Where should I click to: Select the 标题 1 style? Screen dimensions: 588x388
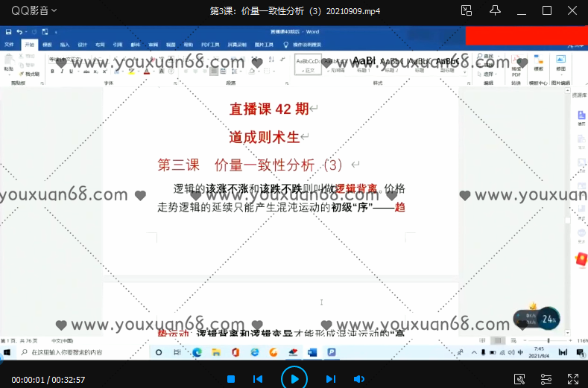(x=363, y=65)
